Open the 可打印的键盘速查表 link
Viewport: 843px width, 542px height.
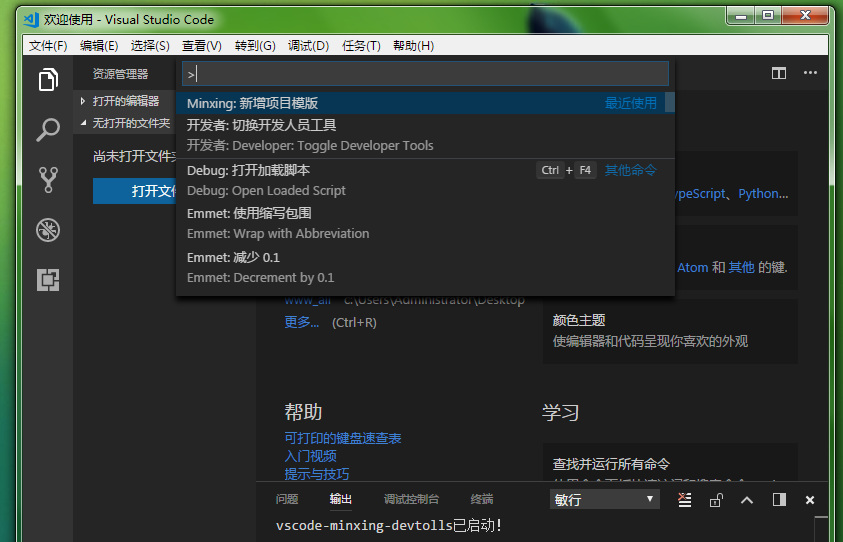point(342,438)
